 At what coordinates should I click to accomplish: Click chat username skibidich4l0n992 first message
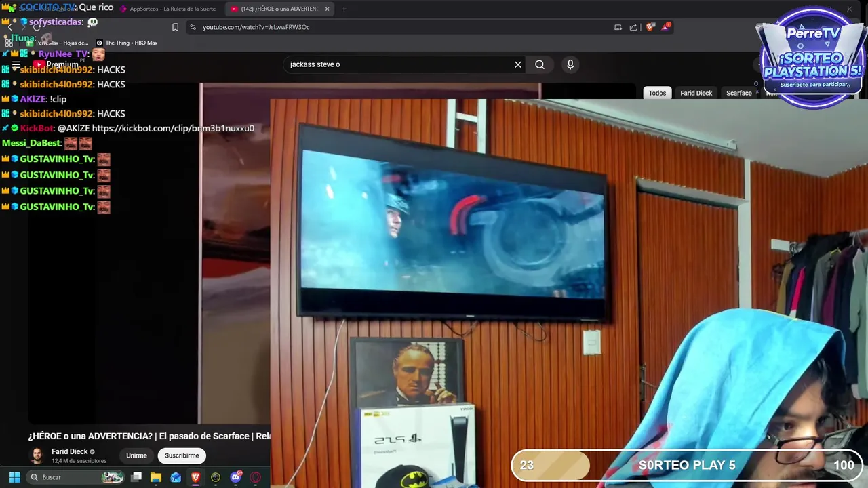click(56, 70)
